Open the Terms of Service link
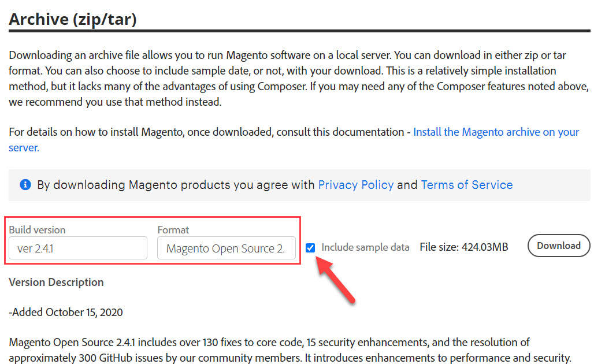The height and width of the screenshot is (364, 605). [x=466, y=185]
